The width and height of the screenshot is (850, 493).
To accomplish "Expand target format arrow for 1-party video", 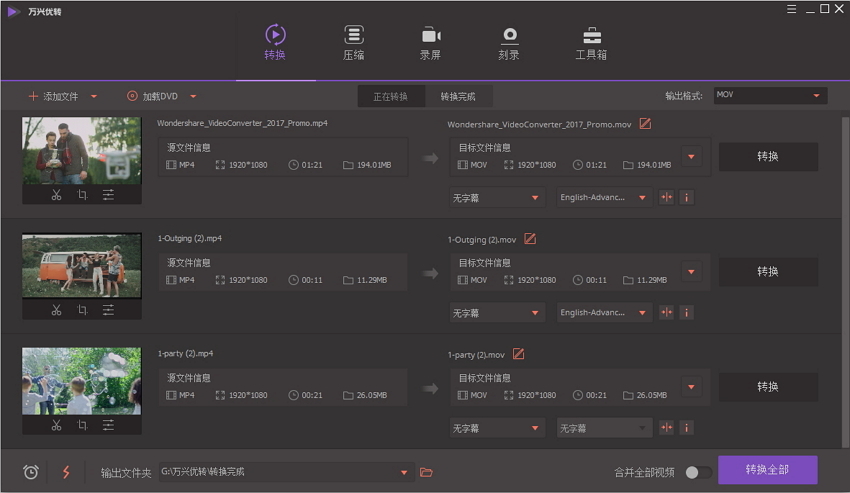I will pos(691,387).
